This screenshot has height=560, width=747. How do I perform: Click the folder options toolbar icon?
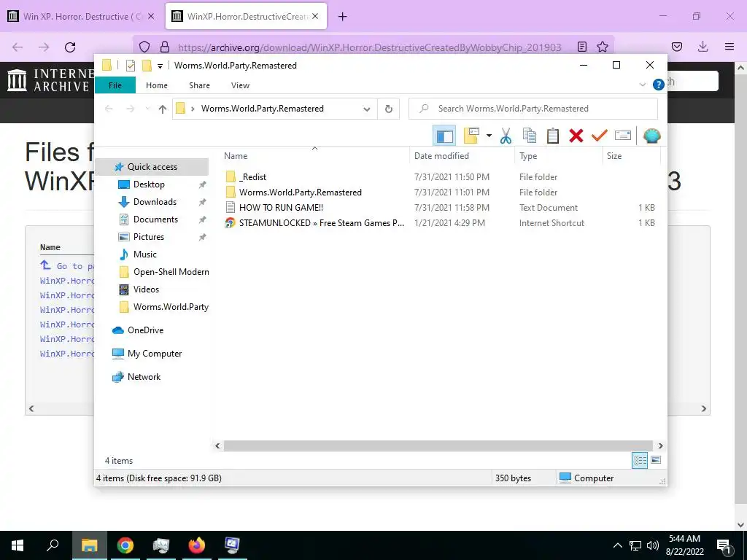pyautogui.click(x=471, y=136)
